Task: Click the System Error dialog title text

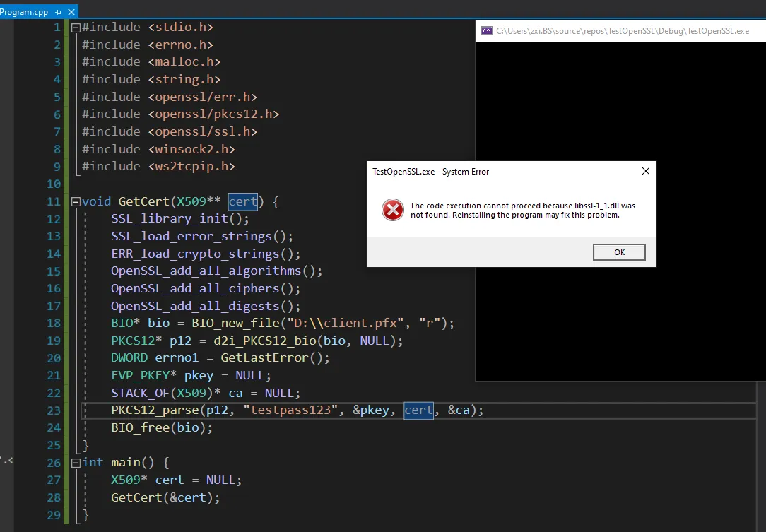Action: pyautogui.click(x=430, y=172)
